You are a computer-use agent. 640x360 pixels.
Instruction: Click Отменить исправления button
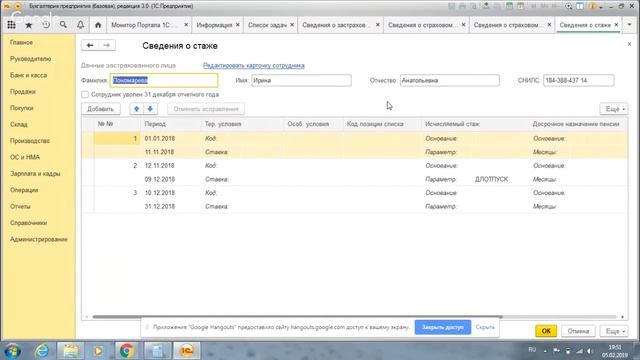pyautogui.click(x=206, y=109)
